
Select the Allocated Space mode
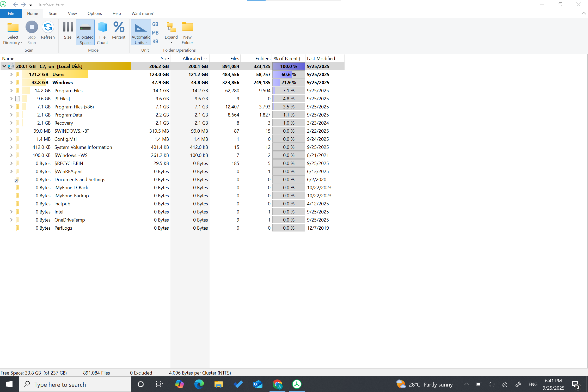85,32
